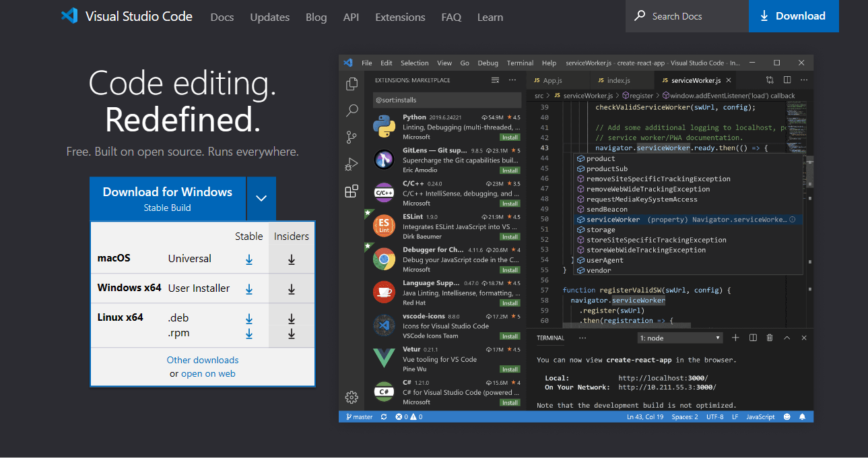Go to Docs in the site navigation
This screenshot has width=868, height=465.
click(222, 18)
